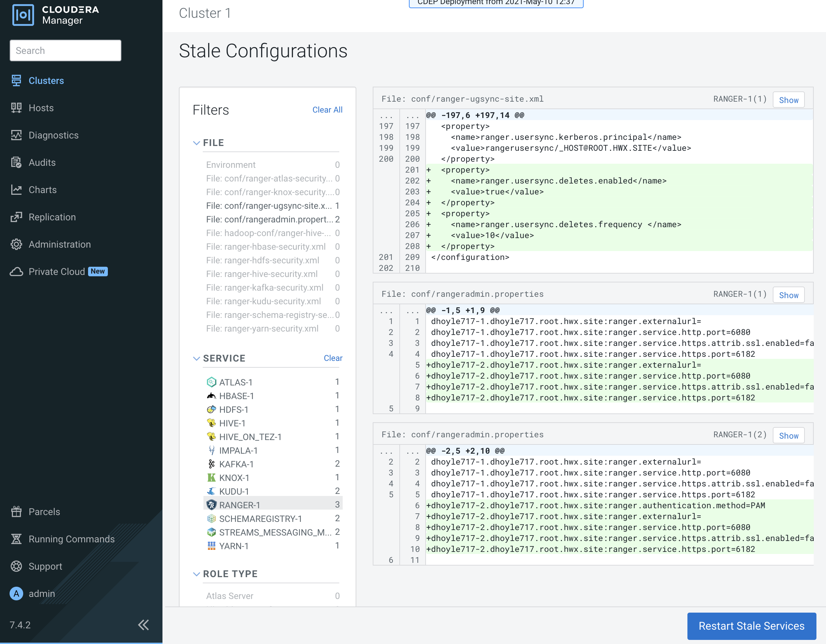Filter by conf/rangeradmin.properties file
Image resolution: width=826 pixels, height=644 pixels.
[x=269, y=220]
